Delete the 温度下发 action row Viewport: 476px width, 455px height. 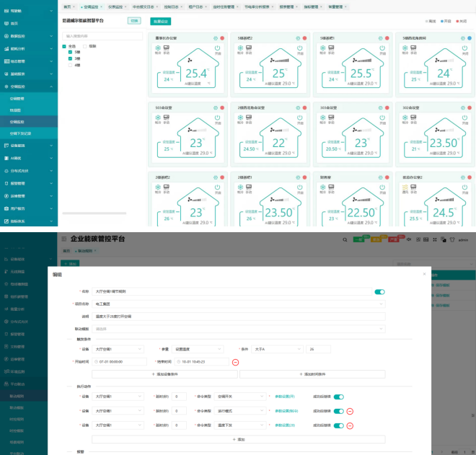pyautogui.click(x=350, y=425)
